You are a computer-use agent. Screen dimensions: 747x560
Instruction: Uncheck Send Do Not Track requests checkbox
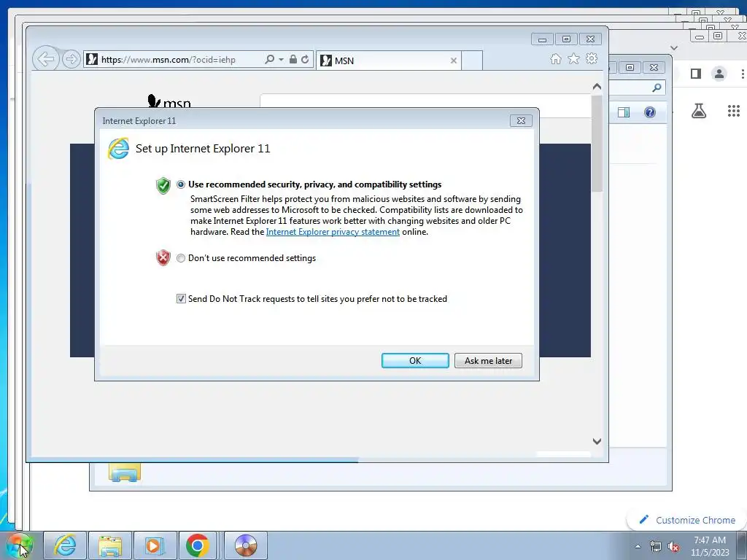[181, 298]
